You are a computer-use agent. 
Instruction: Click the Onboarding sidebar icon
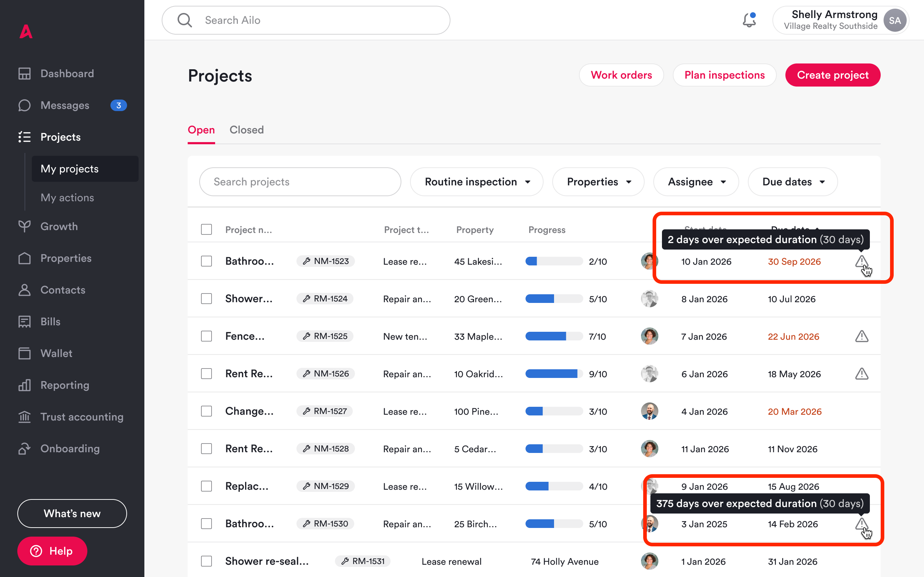pos(25,448)
